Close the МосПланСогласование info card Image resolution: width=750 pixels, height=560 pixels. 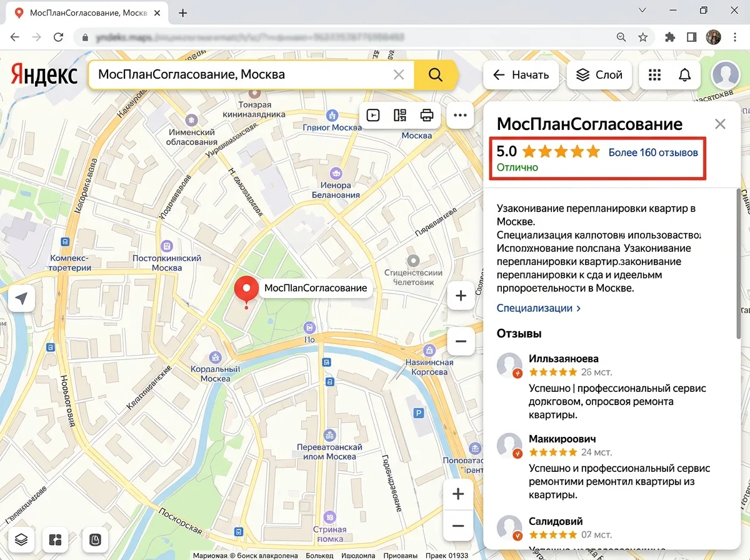click(721, 124)
